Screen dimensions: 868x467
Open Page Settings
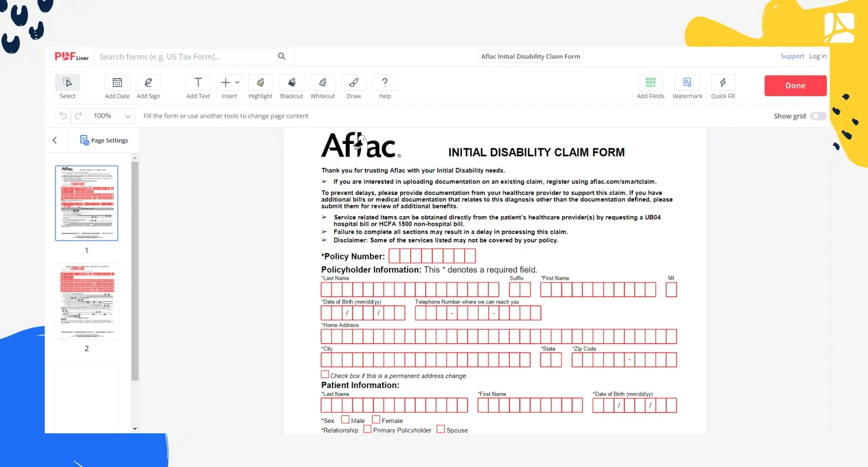tap(104, 141)
